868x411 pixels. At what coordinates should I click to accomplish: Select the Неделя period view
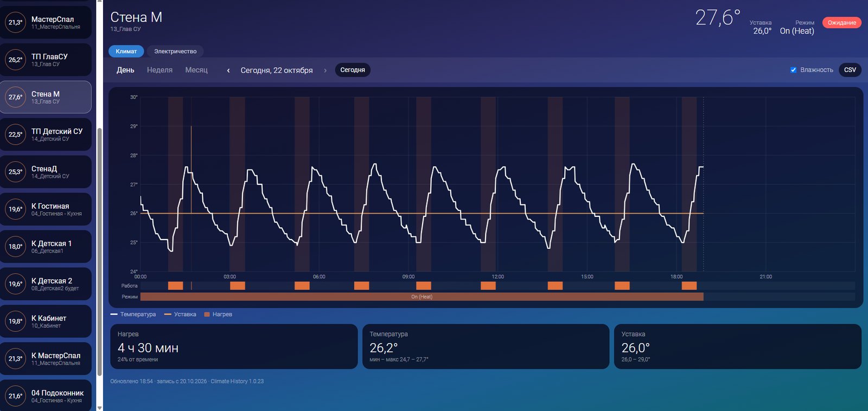(x=159, y=70)
